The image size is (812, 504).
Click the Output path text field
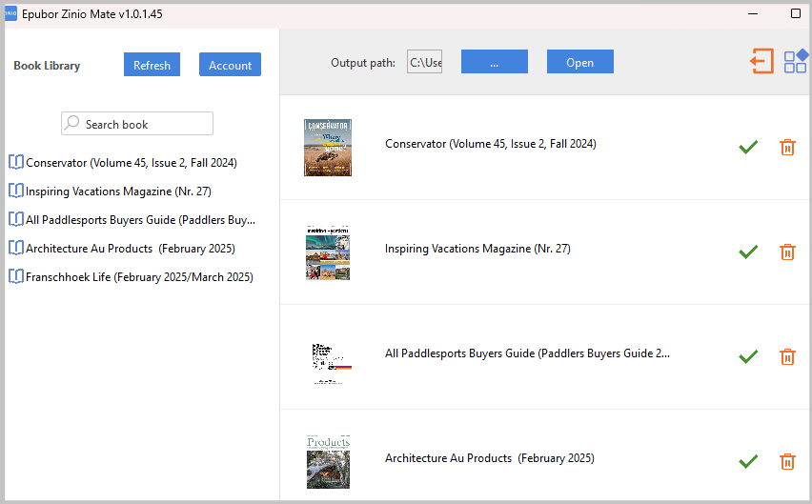click(x=425, y=62)
